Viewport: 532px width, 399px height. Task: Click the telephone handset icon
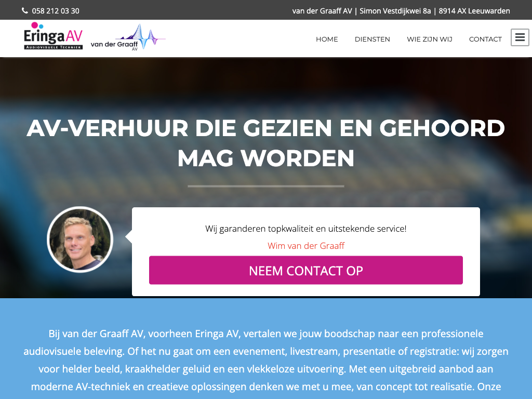tap(25, 10)
